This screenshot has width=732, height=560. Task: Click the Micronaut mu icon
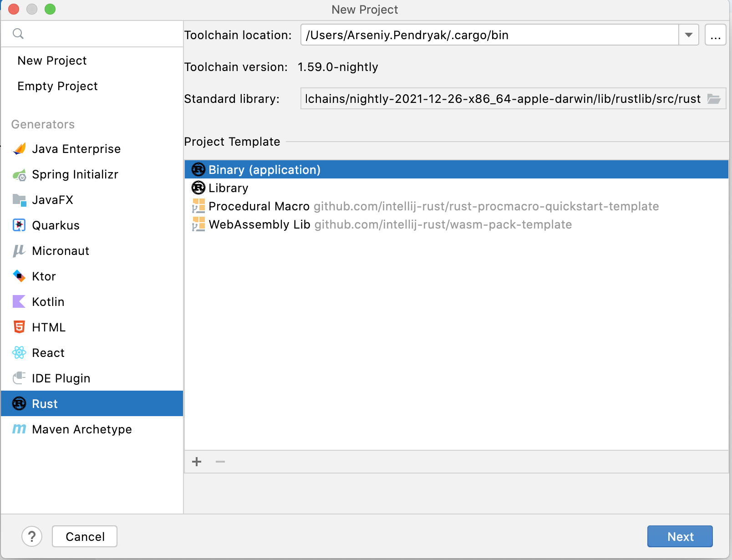click(x=20, y=251)
